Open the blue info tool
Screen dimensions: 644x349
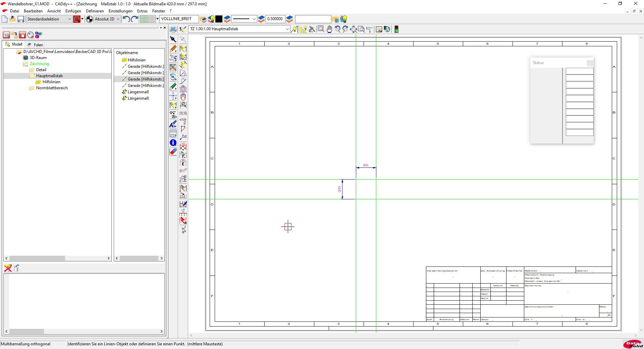pyautogui.click(x=173, y=143)
